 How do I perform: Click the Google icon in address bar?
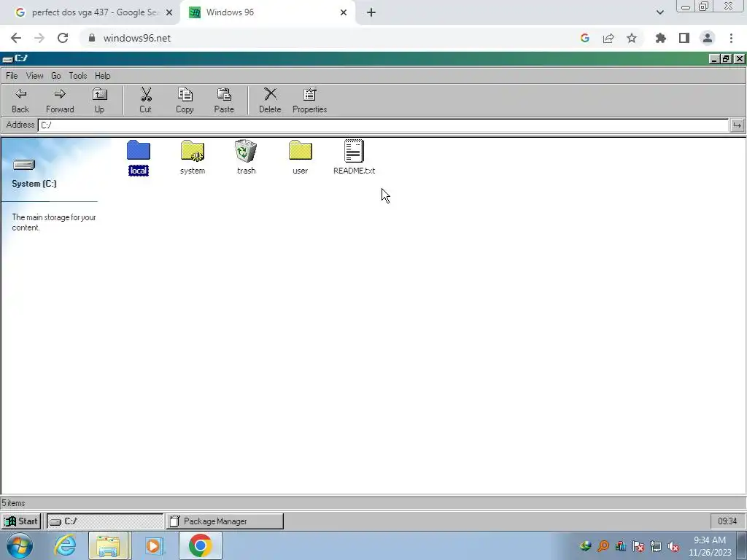[x=584, y=38]
